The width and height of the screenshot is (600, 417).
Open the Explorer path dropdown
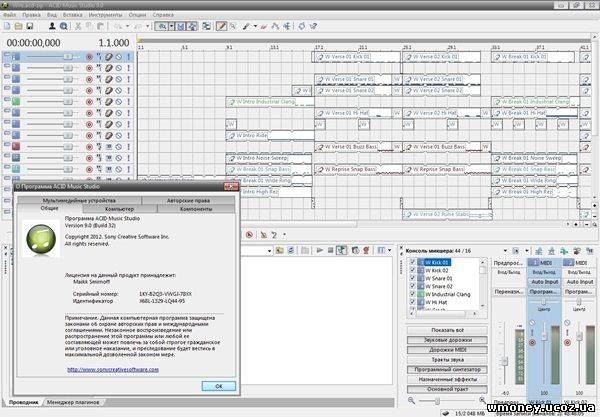tap(269, 251)
